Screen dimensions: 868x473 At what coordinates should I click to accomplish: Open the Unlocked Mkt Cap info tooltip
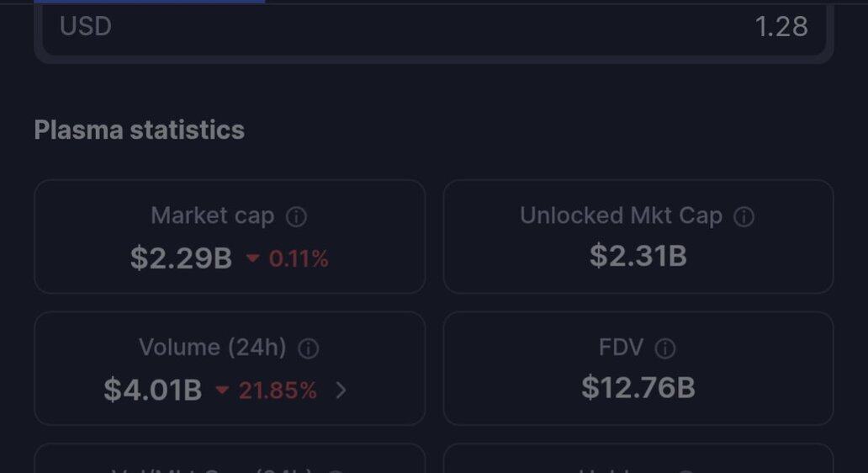click(x=744, y=216)
